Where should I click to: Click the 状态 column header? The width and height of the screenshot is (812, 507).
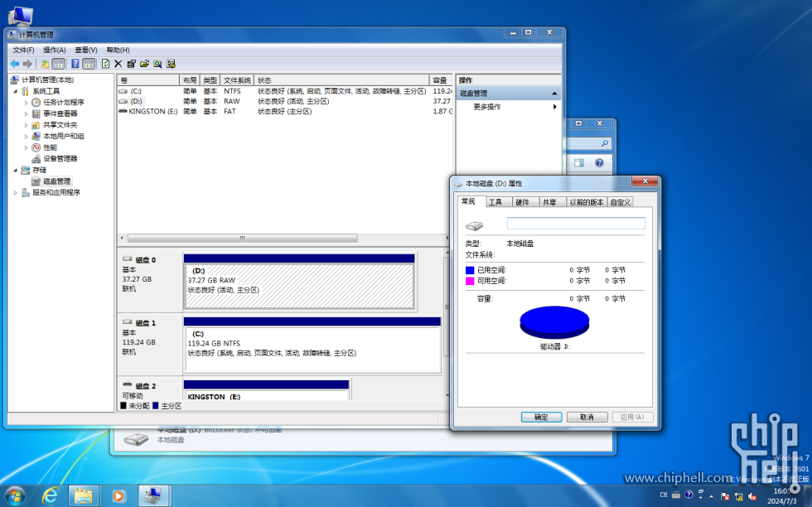point(341,80)
